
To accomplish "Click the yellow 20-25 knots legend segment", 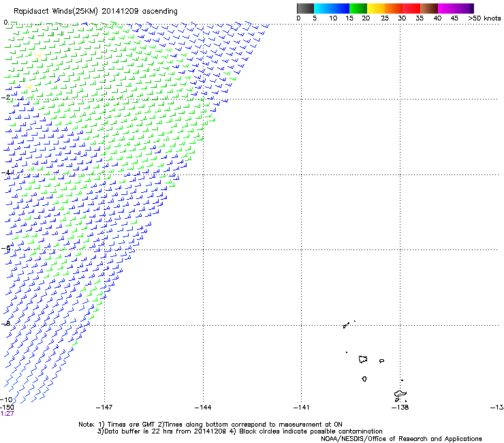I will (376, 8).
